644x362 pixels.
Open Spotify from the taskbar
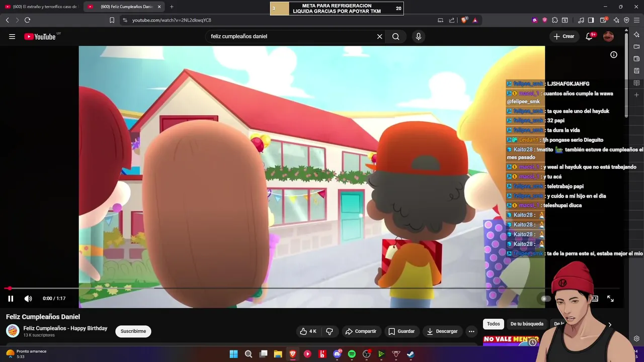pos(352,354)
